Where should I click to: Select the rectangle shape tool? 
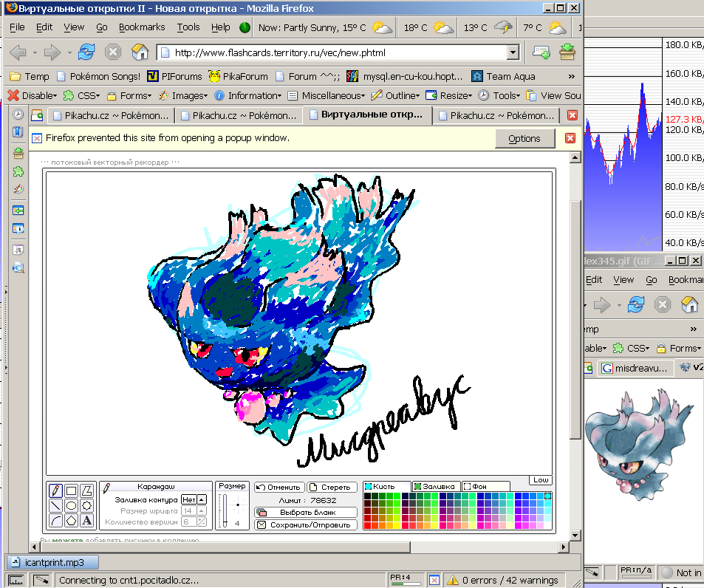click(x=71, y=490)
